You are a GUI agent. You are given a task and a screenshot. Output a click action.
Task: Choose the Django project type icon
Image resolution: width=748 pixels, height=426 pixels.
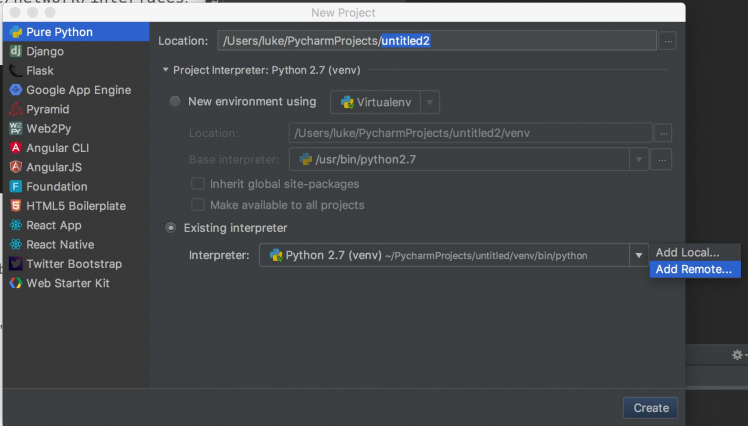(16, 51)
